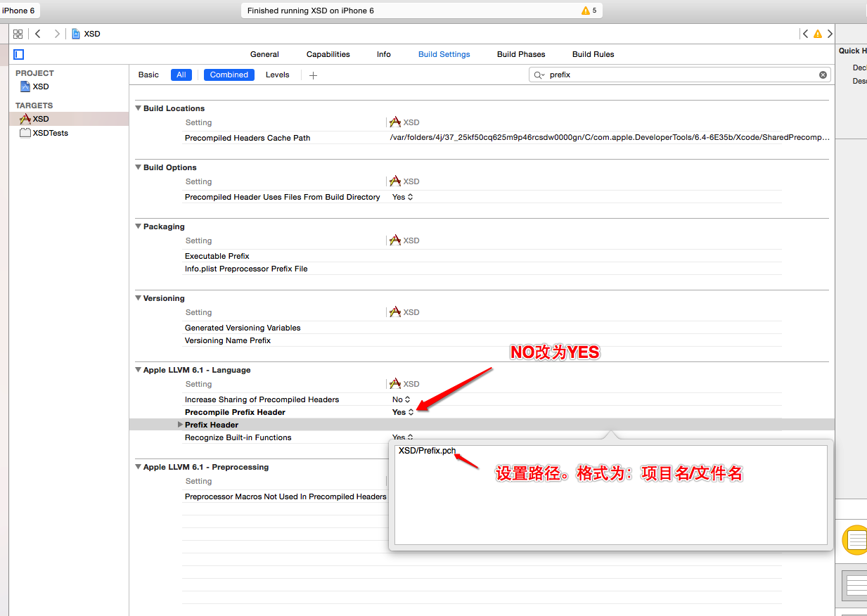Open the General tab
Image resolution: width=867 pixels, height=616 pixels.
(x=264, y=54)
